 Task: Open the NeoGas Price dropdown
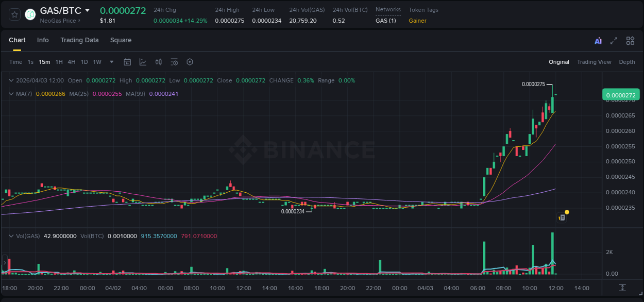pyautogui.click(x=58, y=21)
